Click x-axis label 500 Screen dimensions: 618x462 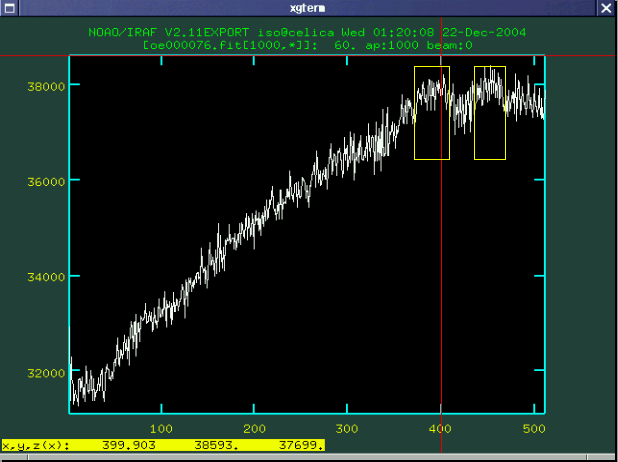click(x=534, y=428)
